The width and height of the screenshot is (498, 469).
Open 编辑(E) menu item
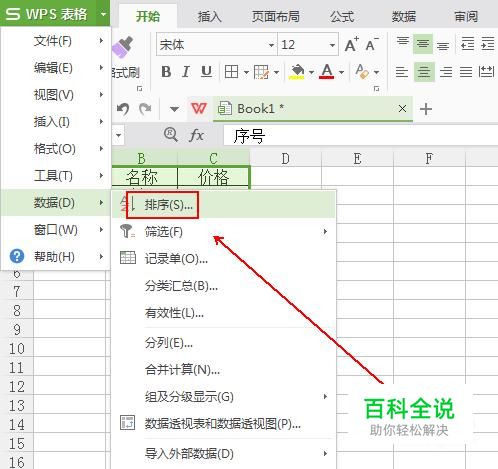56,68
